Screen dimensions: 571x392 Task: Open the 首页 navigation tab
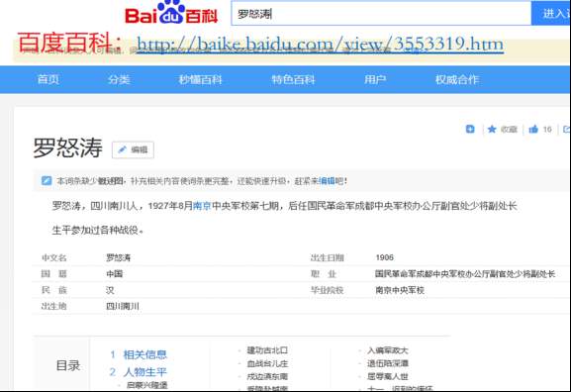click(x=48, y=79)
